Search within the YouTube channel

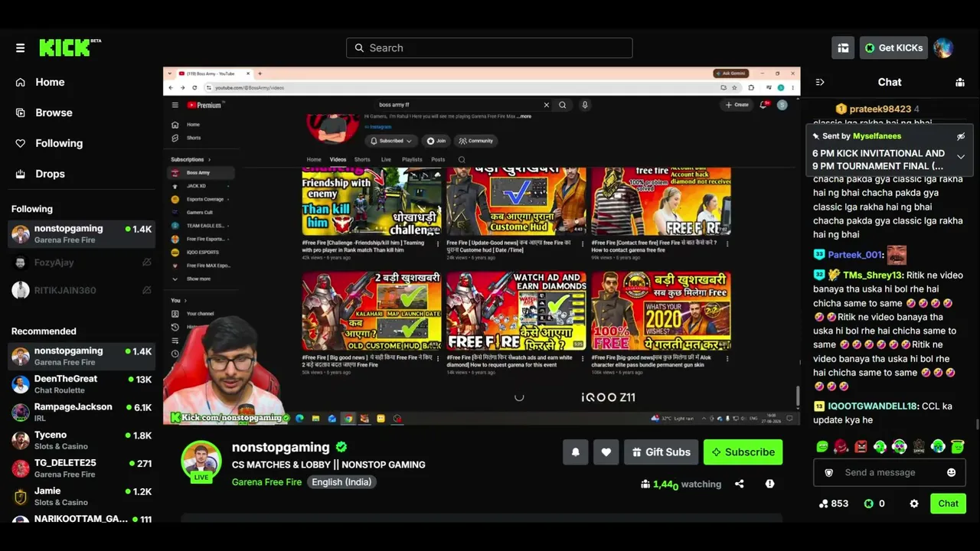click(x=462, y=160)
